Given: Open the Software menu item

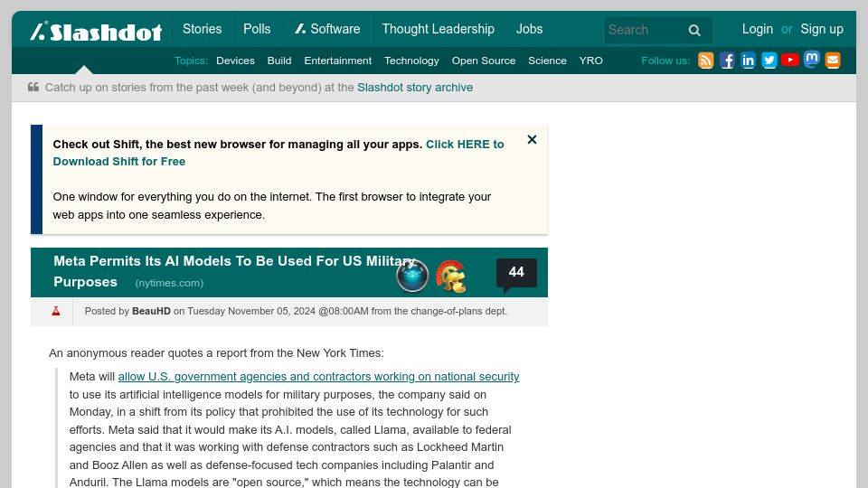Looking at the screenshot, I should (327, 29).
